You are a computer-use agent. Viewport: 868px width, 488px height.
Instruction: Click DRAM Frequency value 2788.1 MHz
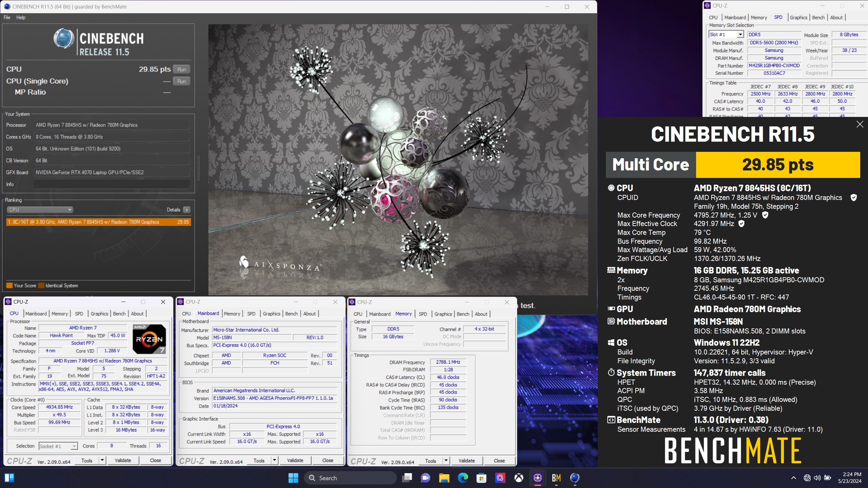[x=448, y=362]
